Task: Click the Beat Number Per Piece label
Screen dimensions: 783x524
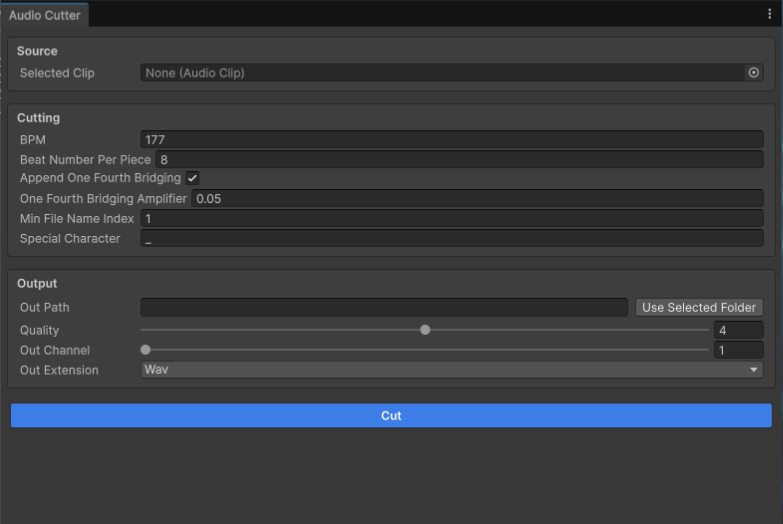Action: (85, 160)
